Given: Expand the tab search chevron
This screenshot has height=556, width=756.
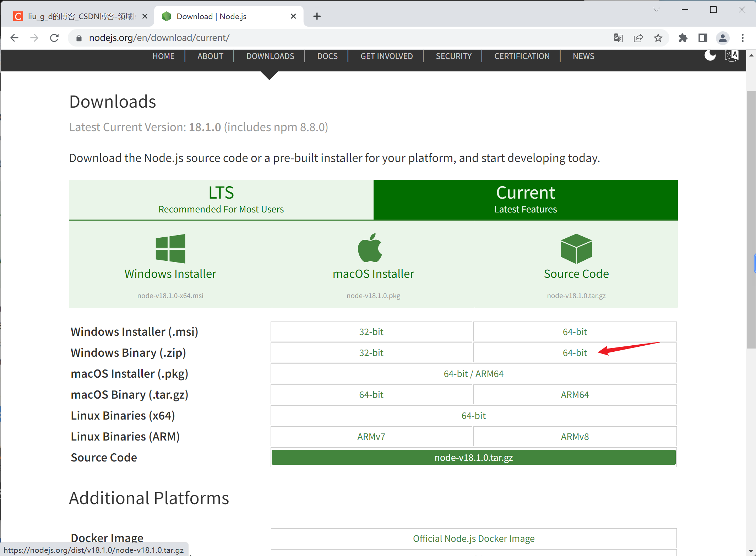Looking at the screenshot, I should tap(656, 10).
